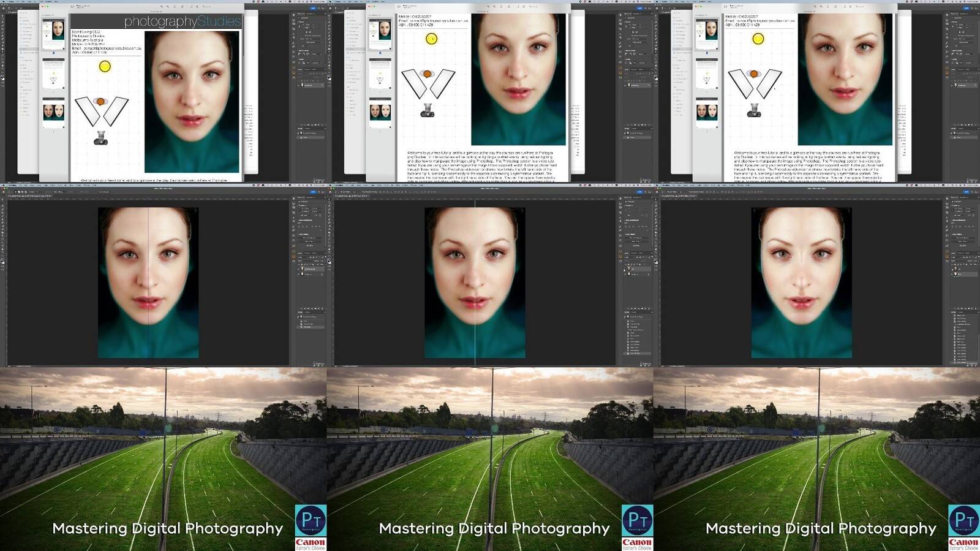Switch to Adjustments tab in mirrored-face frame
The image size is (980, 551).
(x=963, y=197)
